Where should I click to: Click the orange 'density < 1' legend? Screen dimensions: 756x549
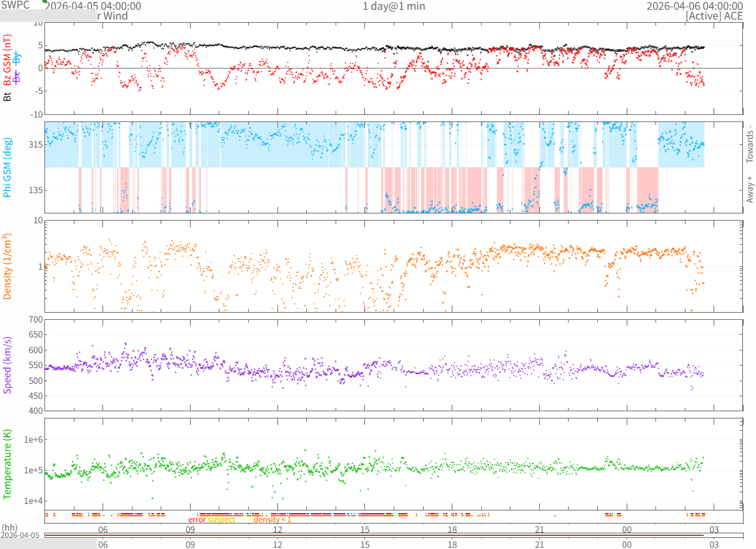(x=272, y=520)
